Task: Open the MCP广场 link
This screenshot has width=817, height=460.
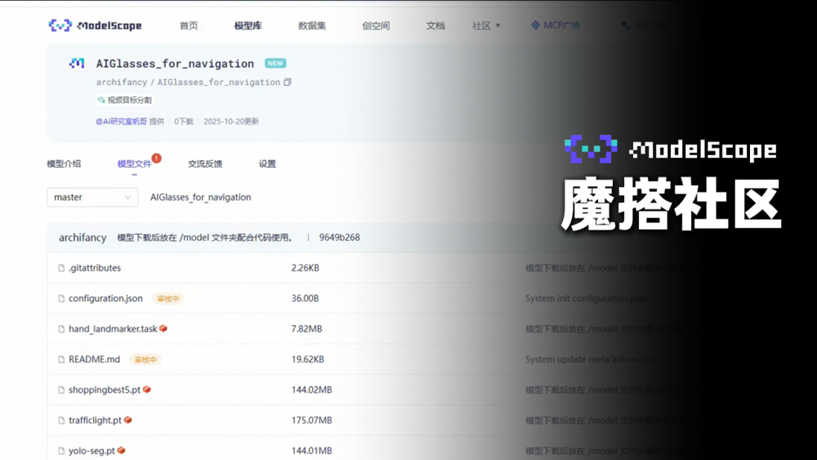Action: click(x=555, y=25)
